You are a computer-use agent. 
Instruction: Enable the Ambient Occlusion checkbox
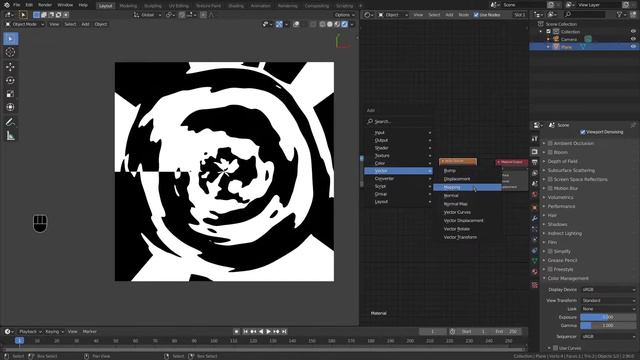point(550,143)
